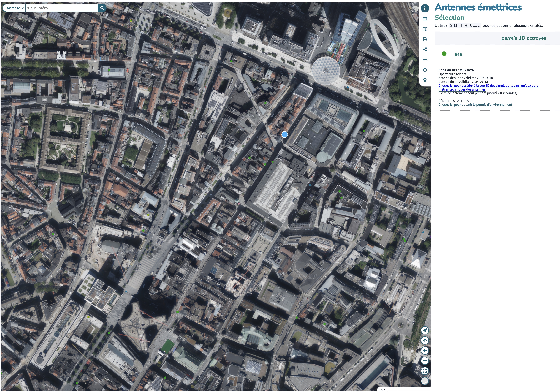560x392 pixels.
Task: Select the measure distance arrow tool
Action: coord(425,59)
